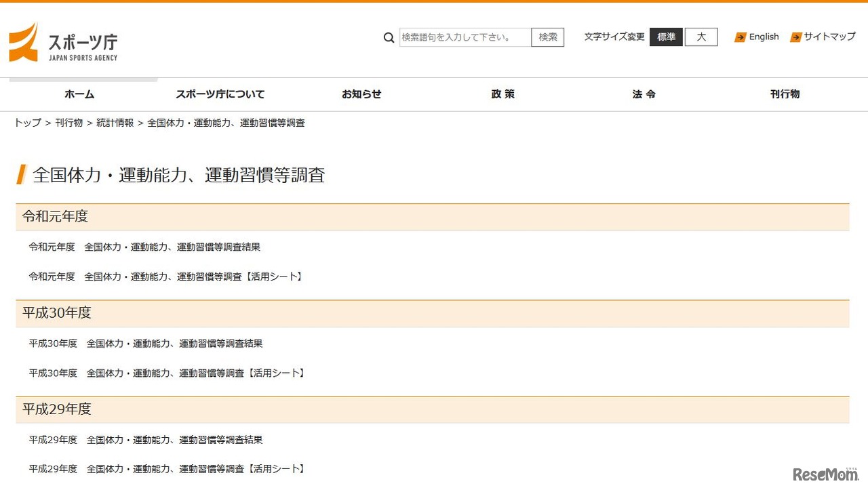Image resolution: width=868 pixels, height=490 pixels.
Task: Select the 標準 text size option
Action: click(x=666, y=37)
